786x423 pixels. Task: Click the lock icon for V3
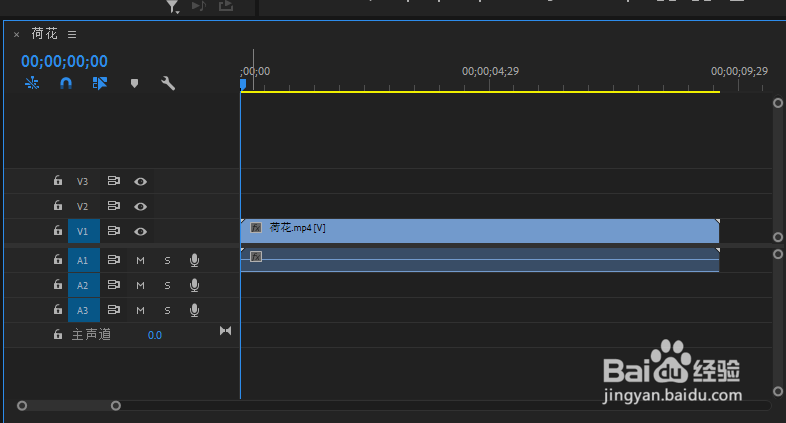click(57, 181)
